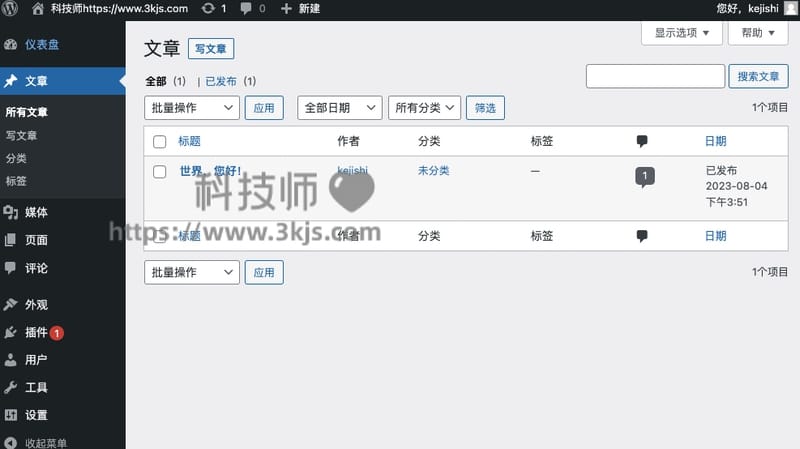Click 新建 in the admin bar
The height and width of the screenshot is (449, 800).
[x=309, y=9]
